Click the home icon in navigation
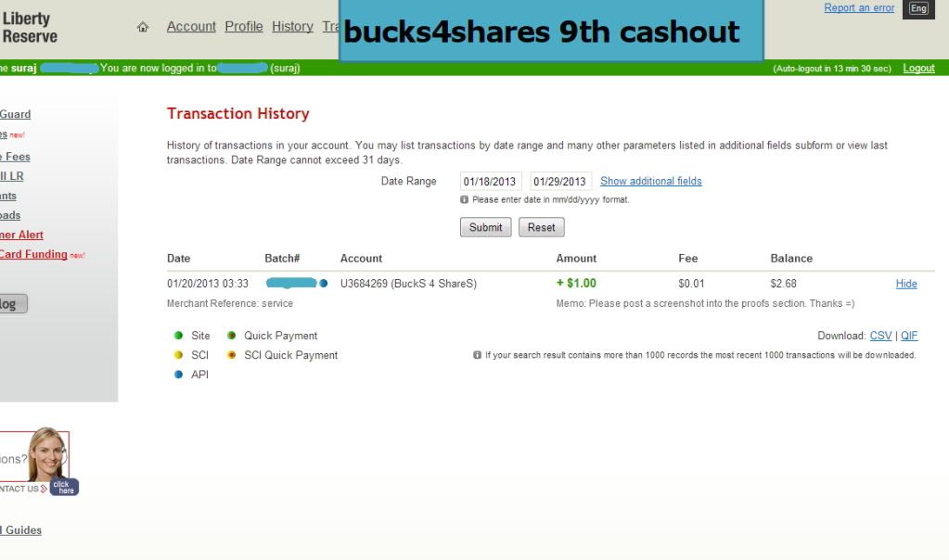The image size is (949, 560). pos(143,27)
